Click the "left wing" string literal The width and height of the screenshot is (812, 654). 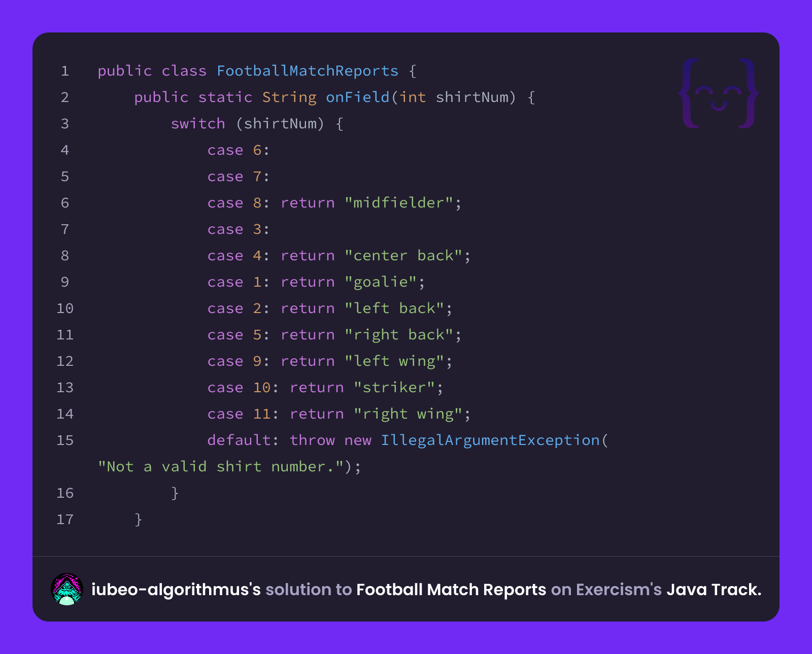coord(394,361)
